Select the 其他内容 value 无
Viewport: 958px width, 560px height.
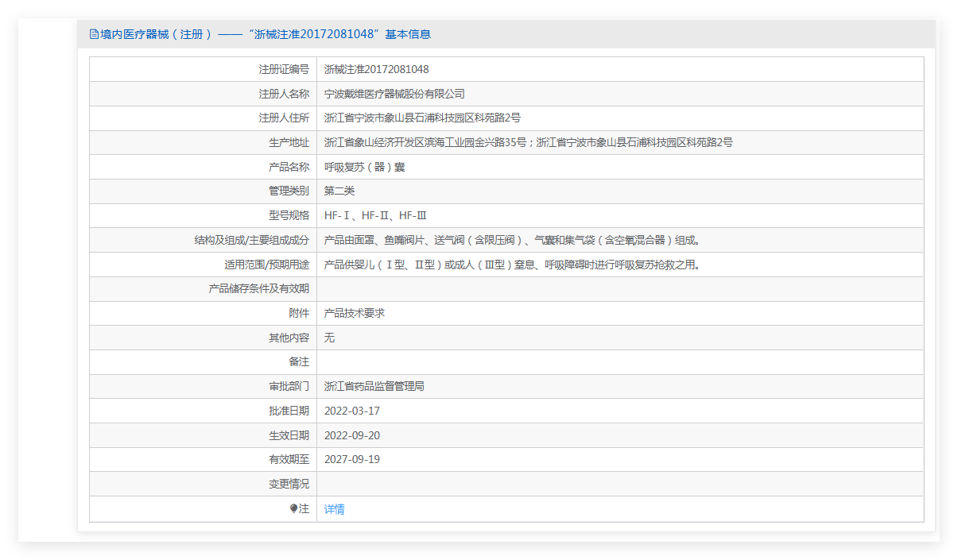(x=329, y=338)
